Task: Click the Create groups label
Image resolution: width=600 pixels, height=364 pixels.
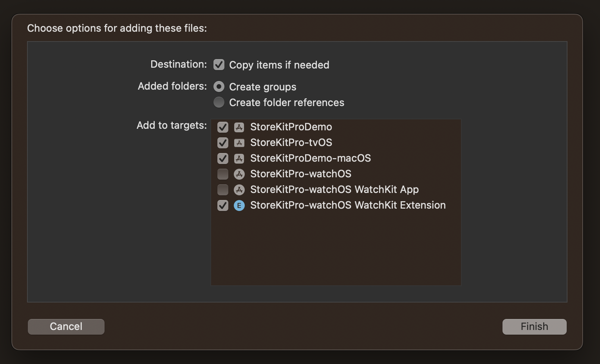Action: click(263, 87)
